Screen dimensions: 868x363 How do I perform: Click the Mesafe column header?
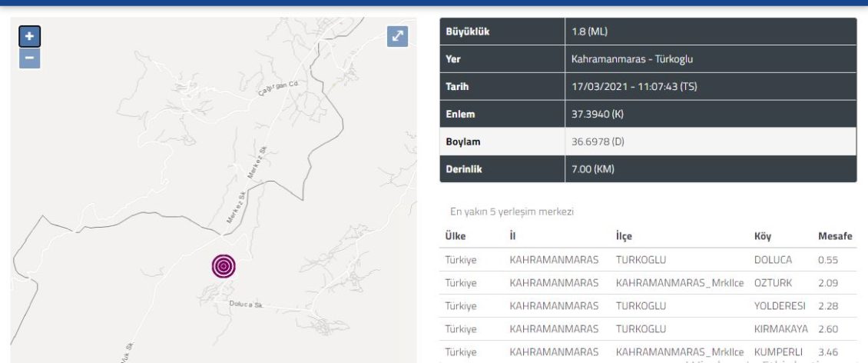click(835, 236)
